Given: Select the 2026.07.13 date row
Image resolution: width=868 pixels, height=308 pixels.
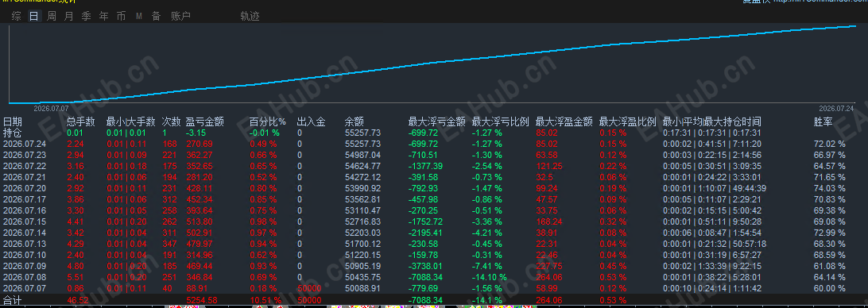Looking at the screenshot, I should point(25,244).
